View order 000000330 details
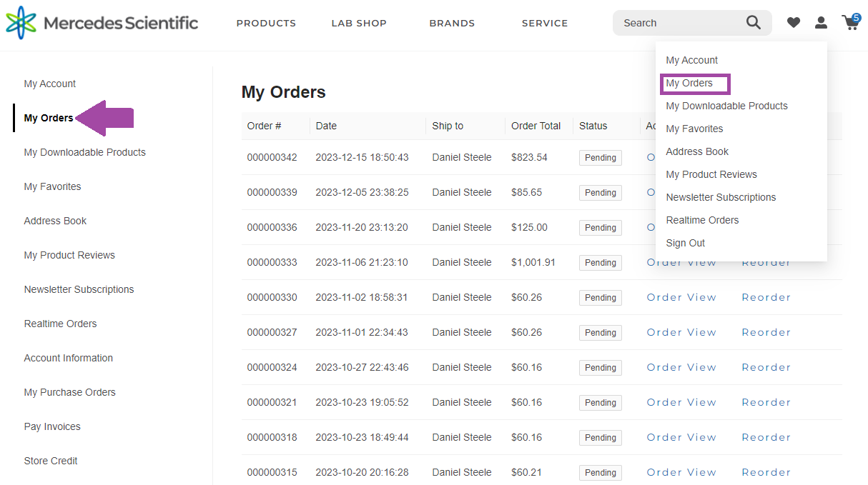 [681, 297]
